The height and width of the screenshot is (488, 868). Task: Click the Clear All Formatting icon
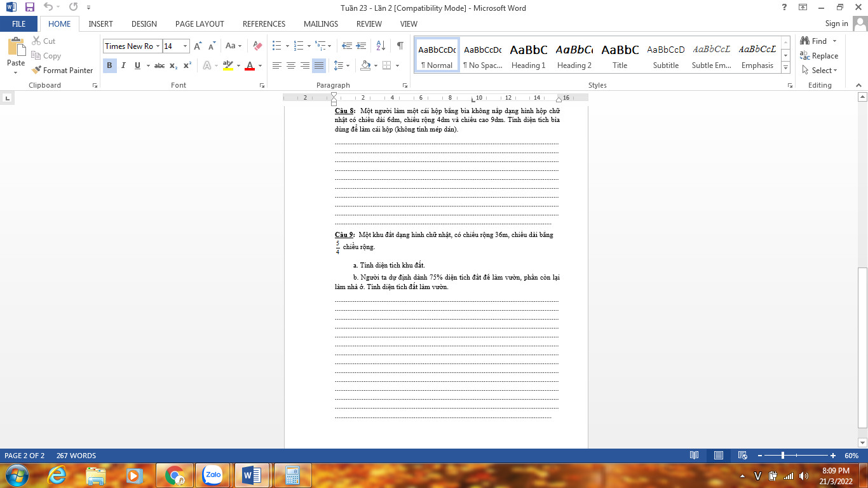(x=257, y=46)
